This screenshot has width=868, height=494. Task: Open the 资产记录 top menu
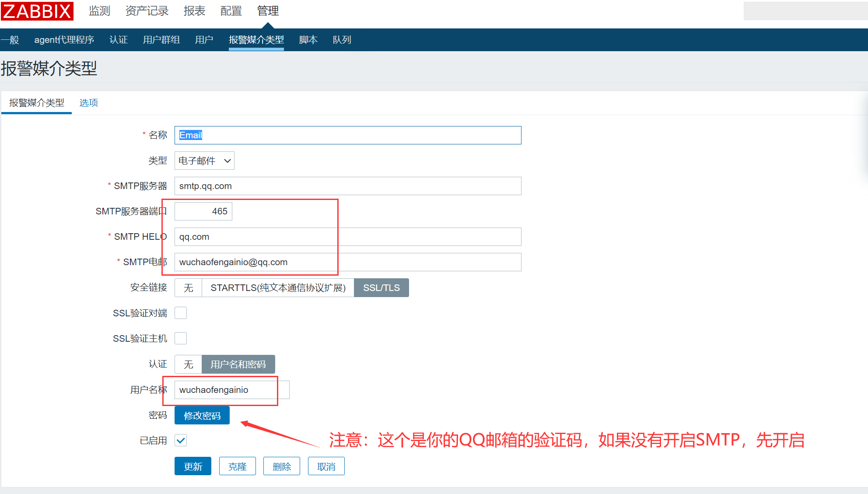tap(147, 11)
